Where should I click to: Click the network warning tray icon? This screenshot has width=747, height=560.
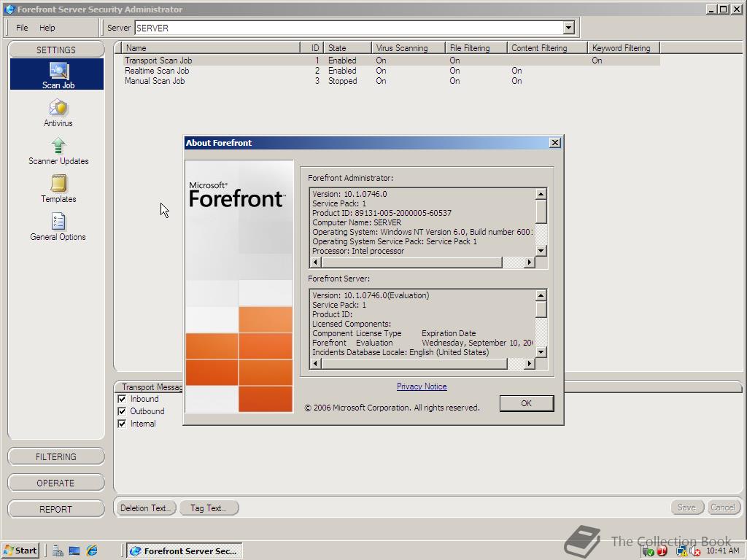(x=682, y=551)
